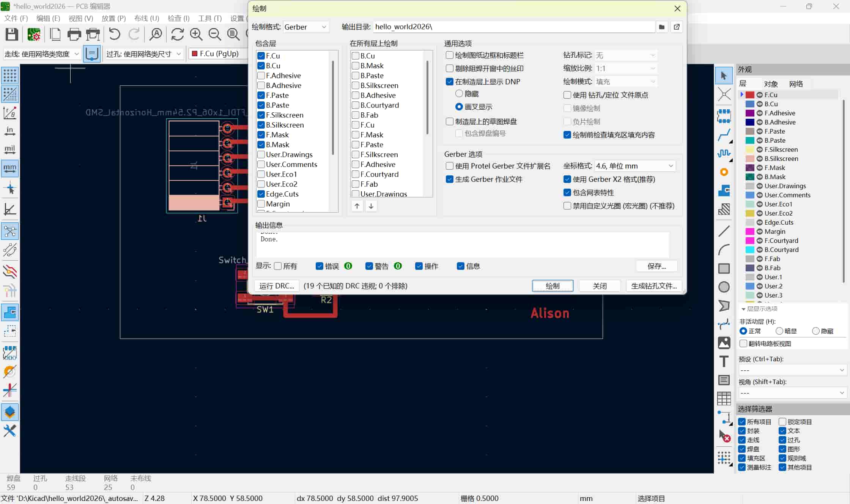
Task: Hide the F.Silkscreen layer with eye icon
Action: tap(760, 150)
